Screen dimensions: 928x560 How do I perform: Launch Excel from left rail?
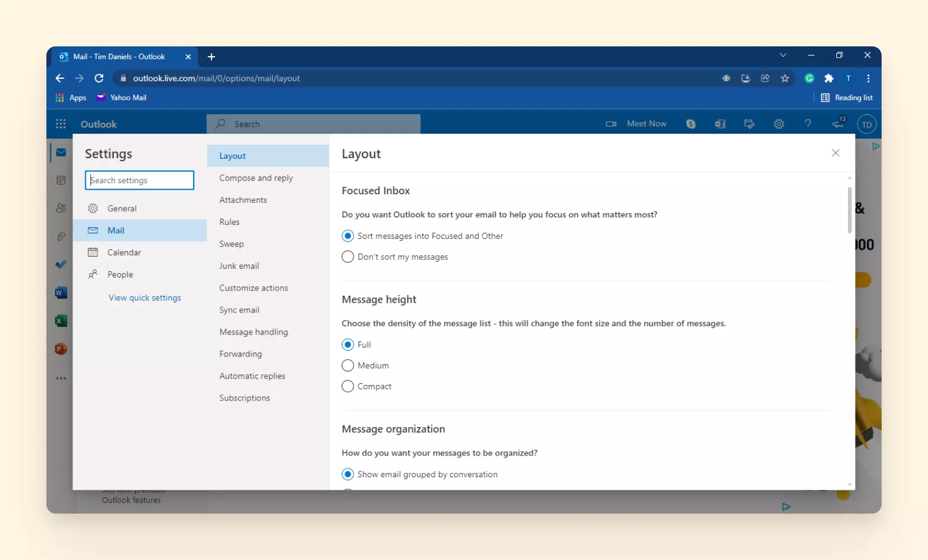coord(61,321)
